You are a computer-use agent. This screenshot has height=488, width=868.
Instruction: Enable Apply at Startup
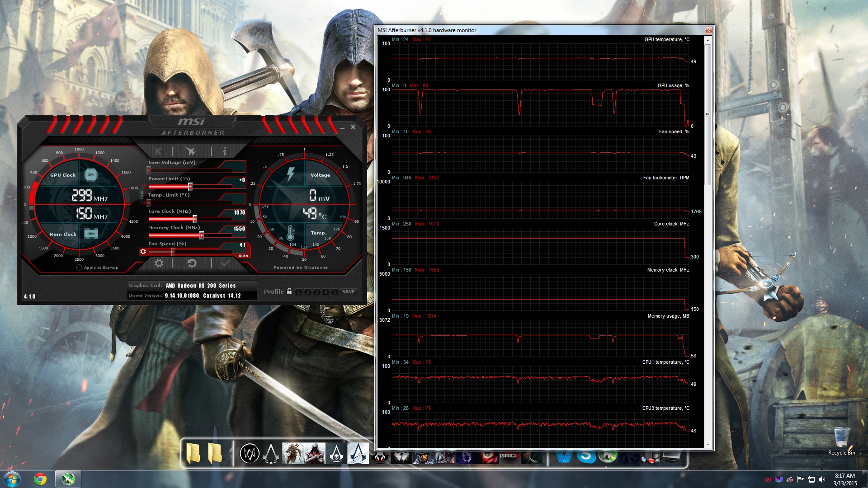[x=79, y=267]
